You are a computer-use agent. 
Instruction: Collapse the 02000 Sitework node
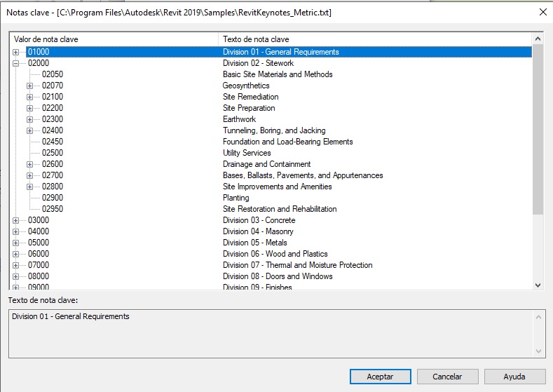coord(16,63)
